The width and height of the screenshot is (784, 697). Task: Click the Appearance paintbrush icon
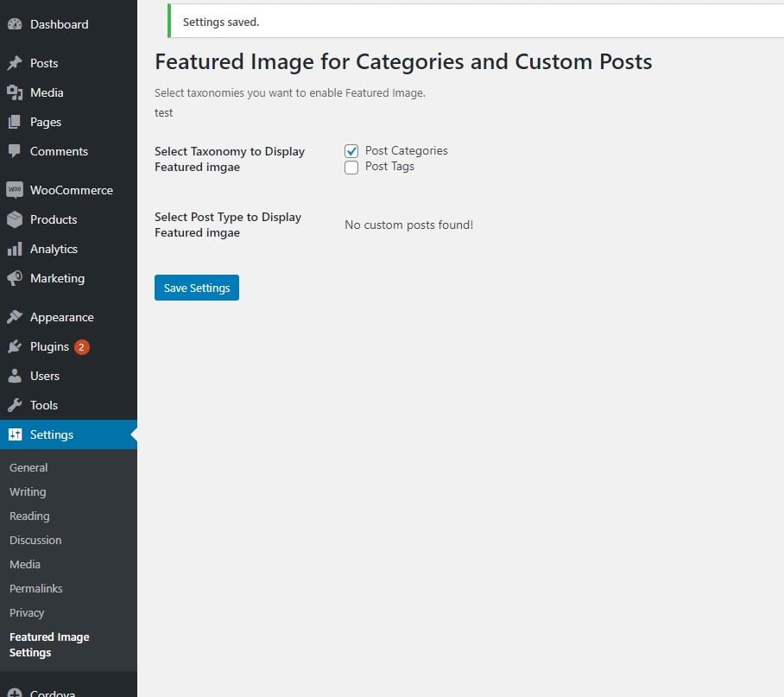(15, 317)
